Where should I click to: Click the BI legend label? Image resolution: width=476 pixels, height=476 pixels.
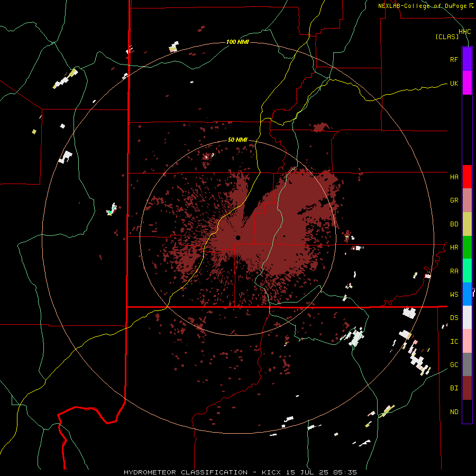point(454,388)
